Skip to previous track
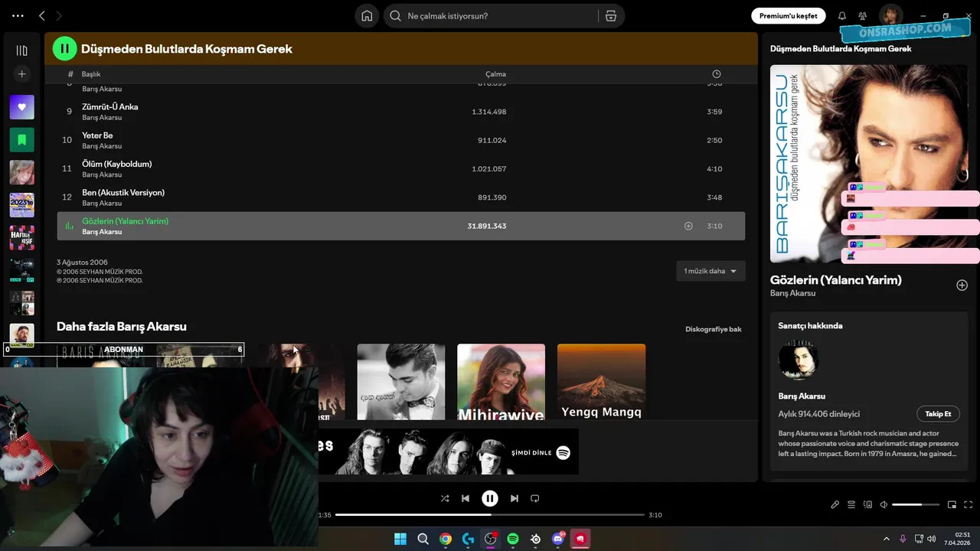The width and height of the screenshot is (980, 551). pos(465,498)
